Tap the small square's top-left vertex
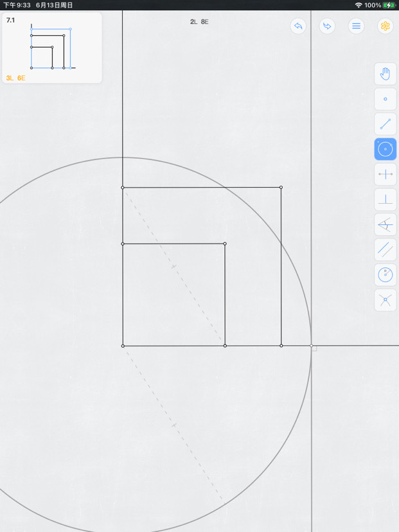Screen dimensions: 399x532 [123, 244]
